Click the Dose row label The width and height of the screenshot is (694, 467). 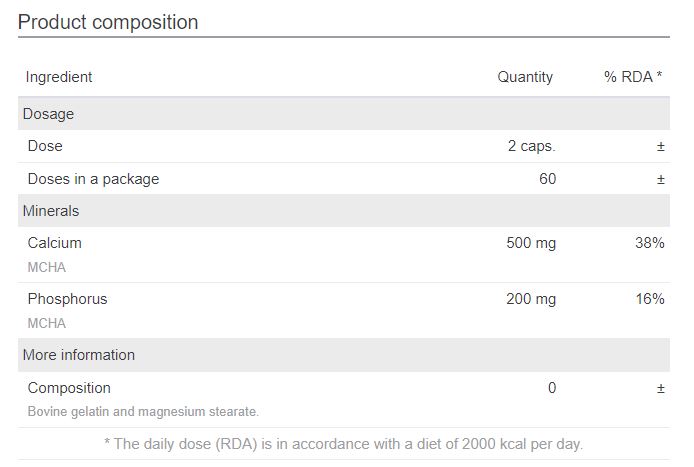[45, 146]
